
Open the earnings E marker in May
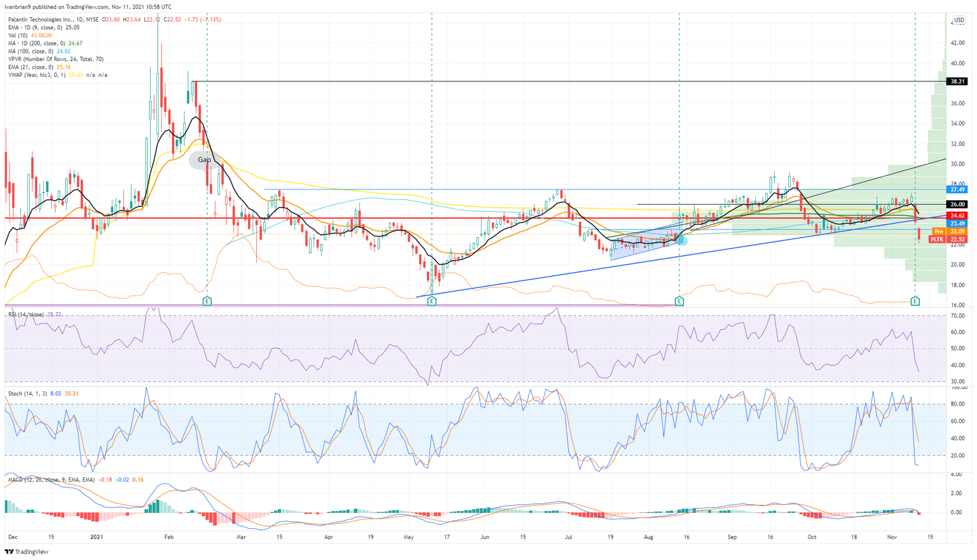[x=432, y=301]
